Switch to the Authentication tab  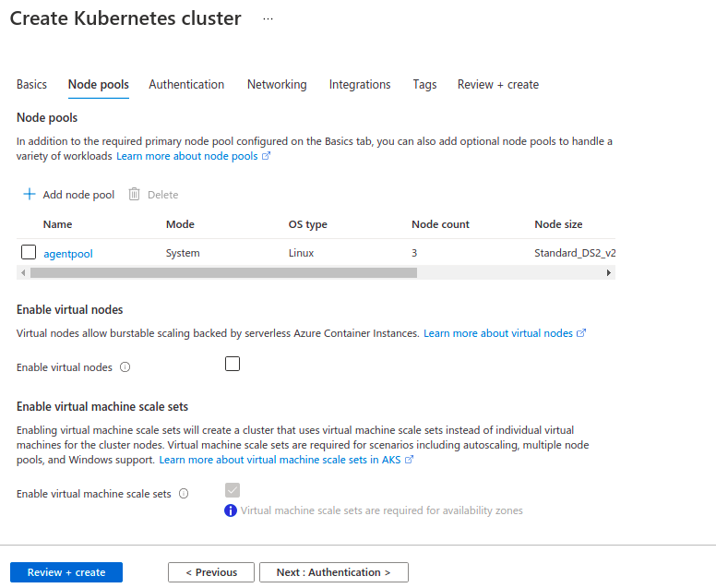coord(186,85)
